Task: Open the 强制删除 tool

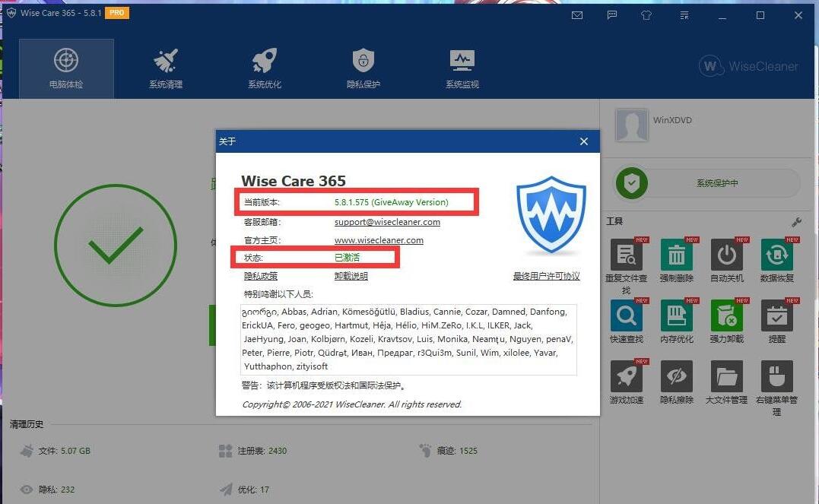Action: [x=676, y=260]
